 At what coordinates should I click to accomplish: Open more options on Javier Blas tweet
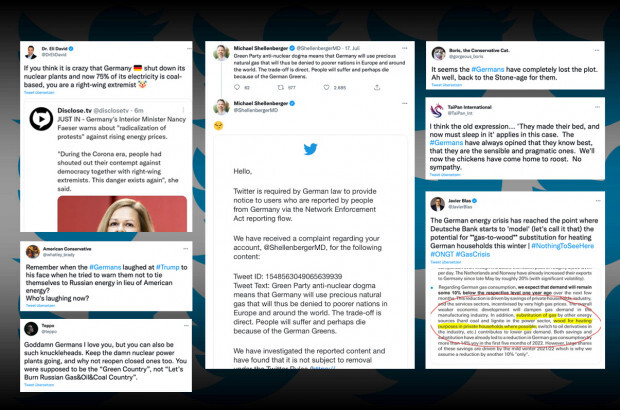[598, 201]
